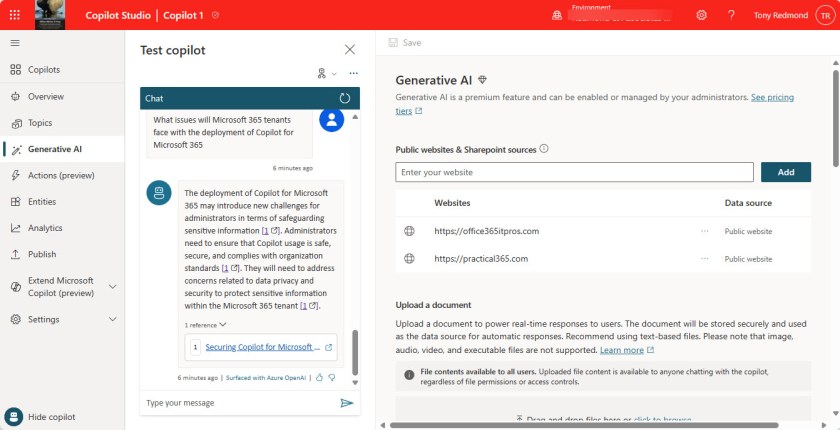Collapse the 1 reference expander

[206, 325]
